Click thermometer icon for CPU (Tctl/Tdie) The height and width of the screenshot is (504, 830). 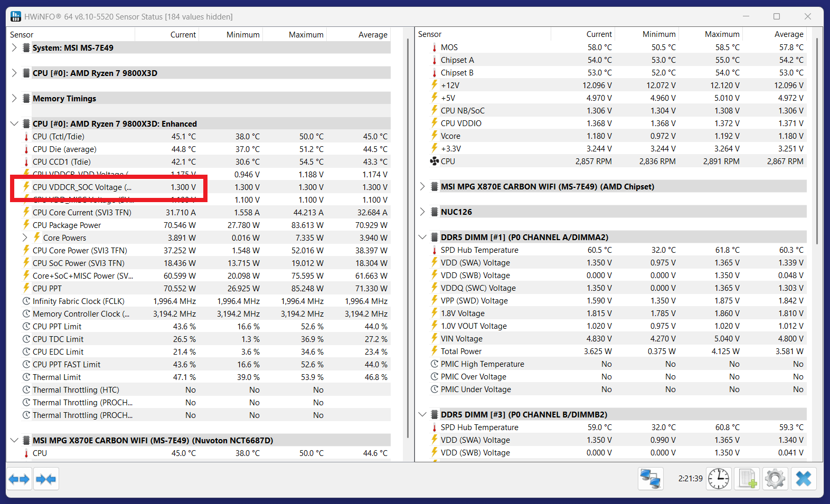[x=26, y=137]
